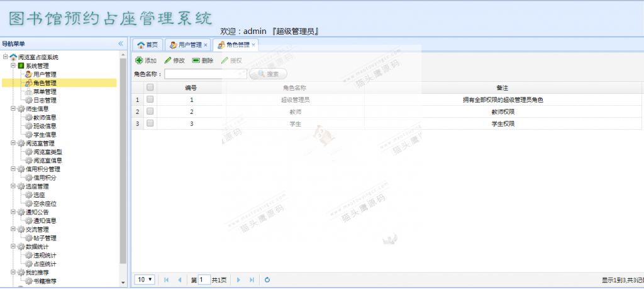
Task: Close the 角色管理 tab
Action: pyautogui.click(x=253, y=45)
